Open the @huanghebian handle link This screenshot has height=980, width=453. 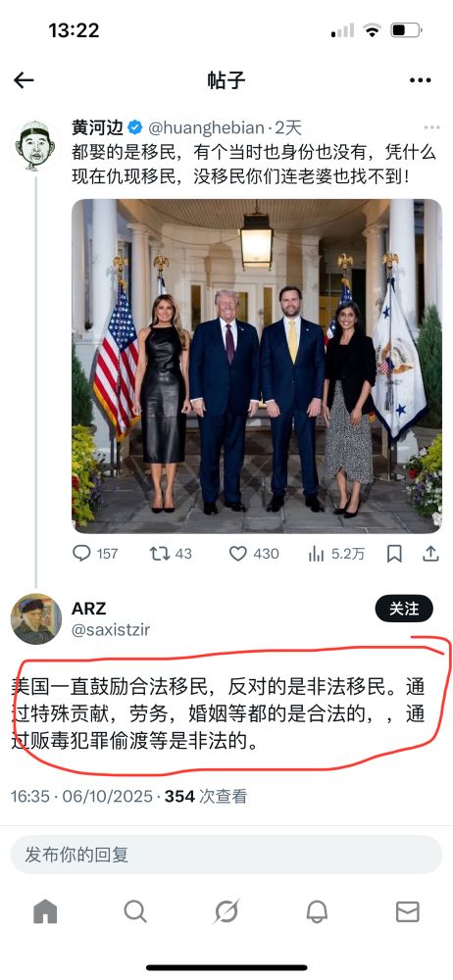coord(207,128)
